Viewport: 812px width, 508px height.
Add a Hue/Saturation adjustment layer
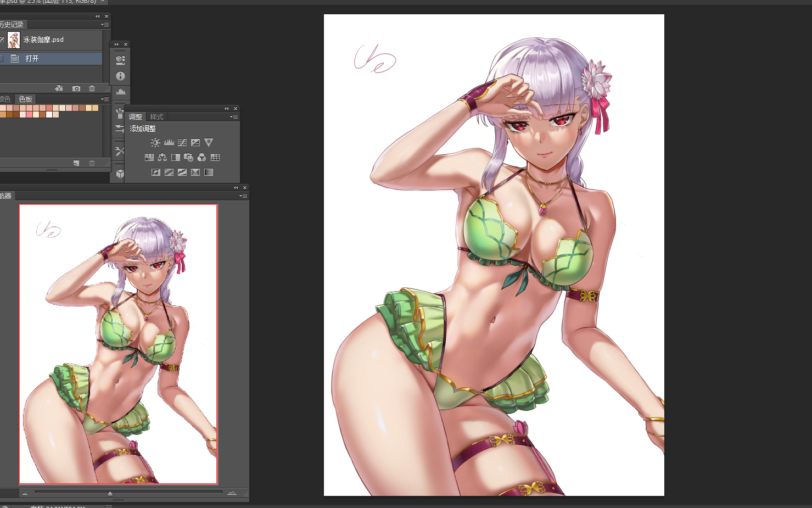point(149,157)
